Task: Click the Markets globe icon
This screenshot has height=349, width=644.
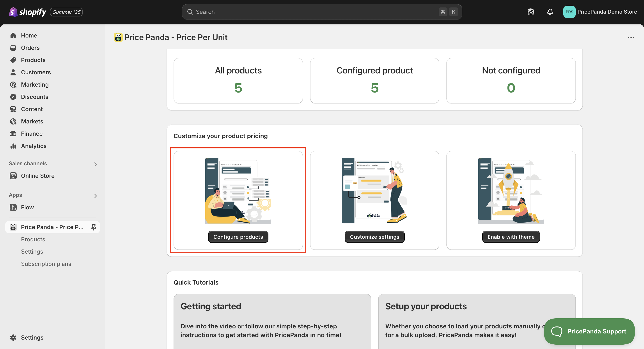Action: [x=13, y=121]
